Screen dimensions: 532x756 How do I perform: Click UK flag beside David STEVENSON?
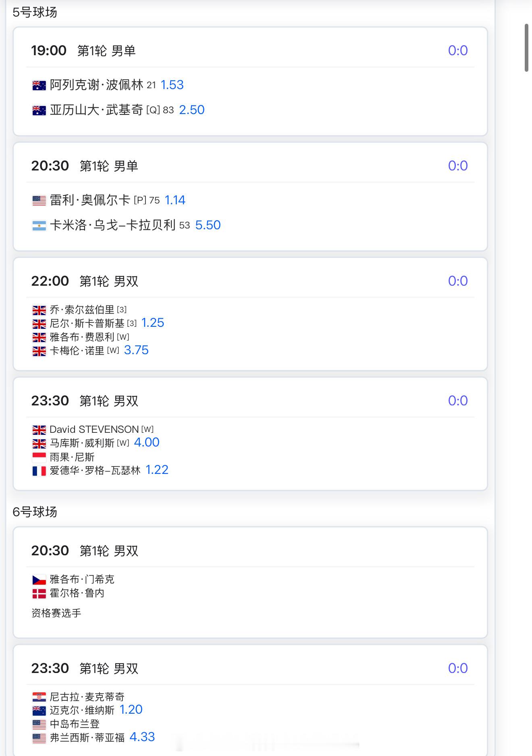[39, 430]
